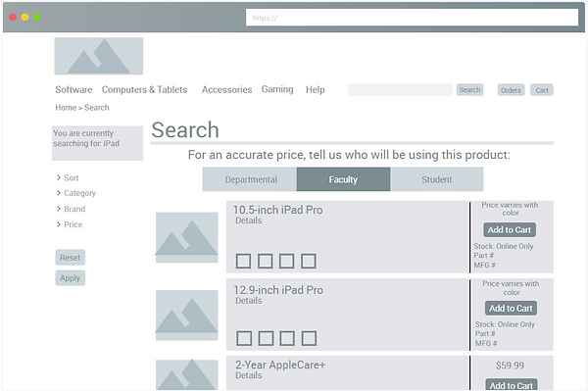588x391 pixels.
Task: Click the site logo placeholder image
Action: (x=99, y=56)
